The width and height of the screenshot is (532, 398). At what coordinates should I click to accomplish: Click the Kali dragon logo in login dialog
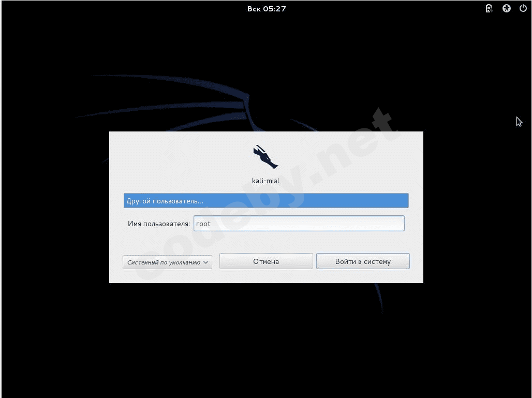pyautogui.click(x=265, y=157)
